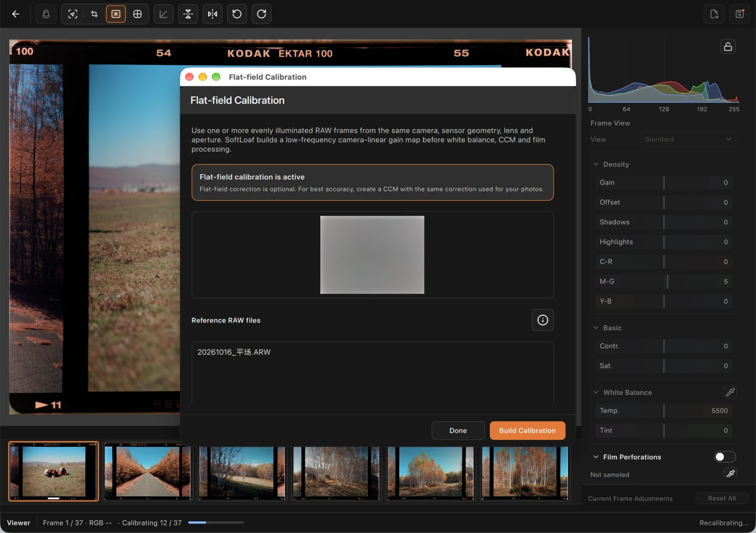Click the Build Calibration button

(527, 431)
